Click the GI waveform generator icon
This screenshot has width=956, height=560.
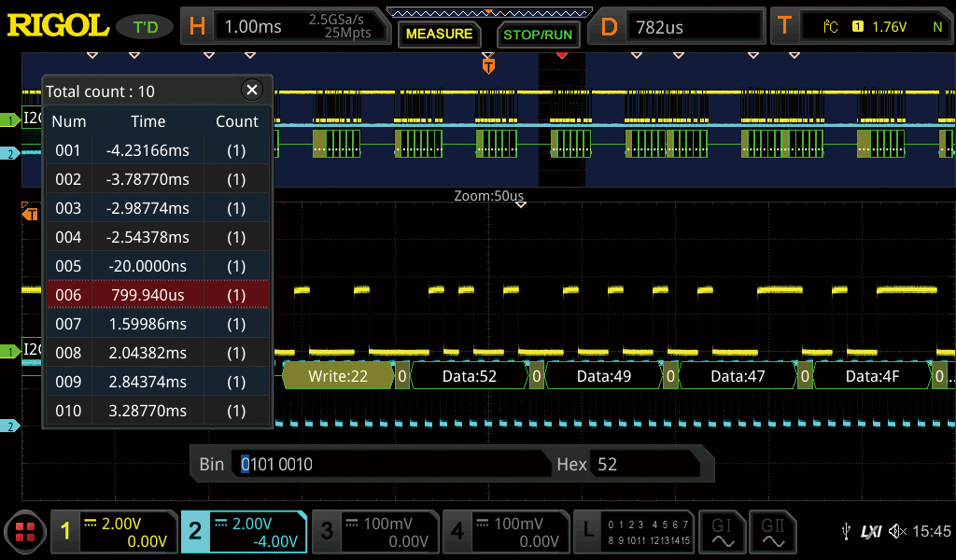point(723,532)
